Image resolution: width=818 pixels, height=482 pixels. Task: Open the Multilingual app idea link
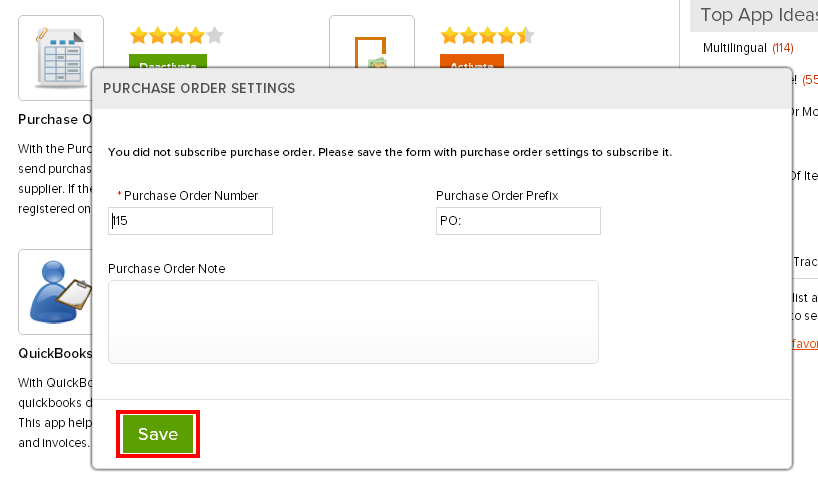click(735, 48)
